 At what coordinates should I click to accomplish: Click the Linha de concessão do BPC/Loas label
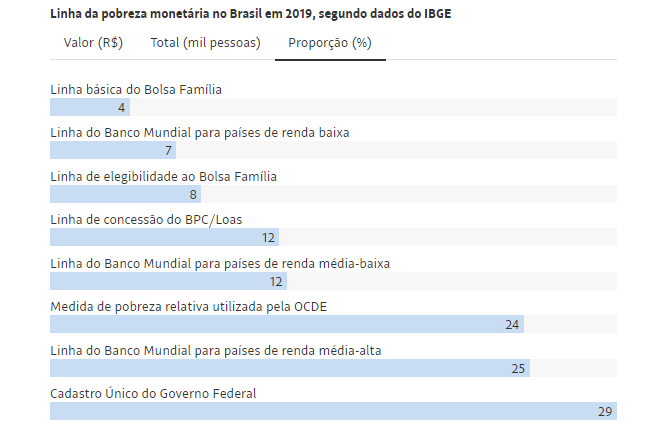click(x=146, y=219)
